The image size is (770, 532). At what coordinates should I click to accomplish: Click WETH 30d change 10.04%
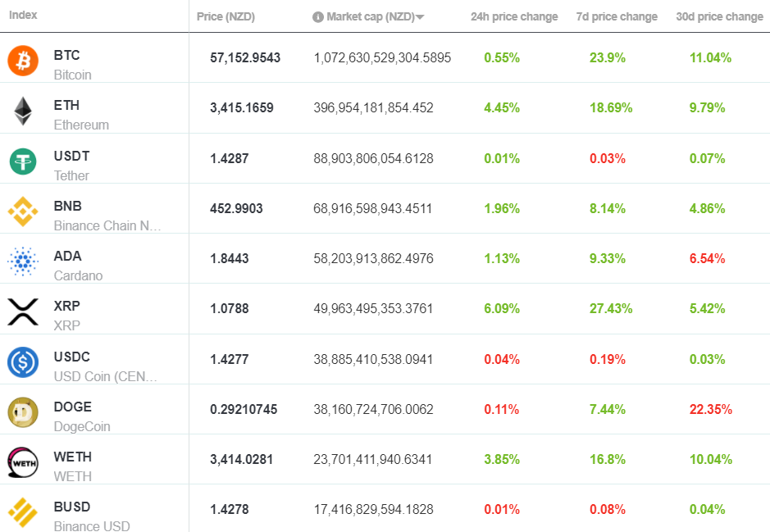[711, 459]
